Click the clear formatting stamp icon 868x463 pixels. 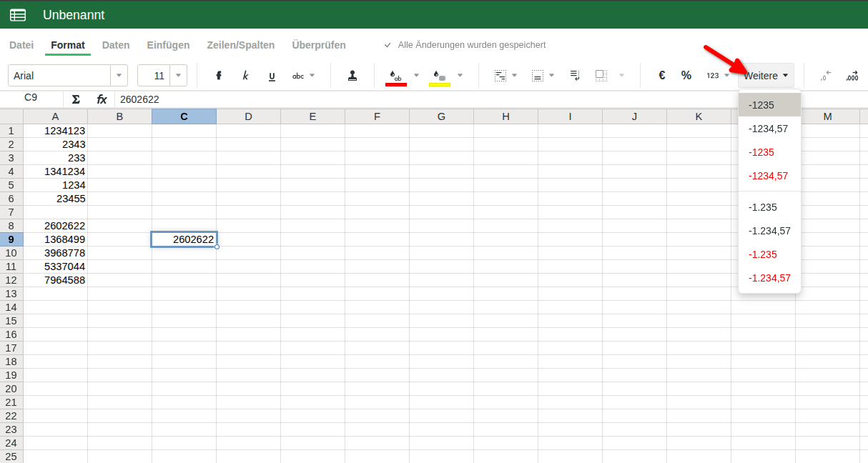pyautogui.click(x=352, y=76)
